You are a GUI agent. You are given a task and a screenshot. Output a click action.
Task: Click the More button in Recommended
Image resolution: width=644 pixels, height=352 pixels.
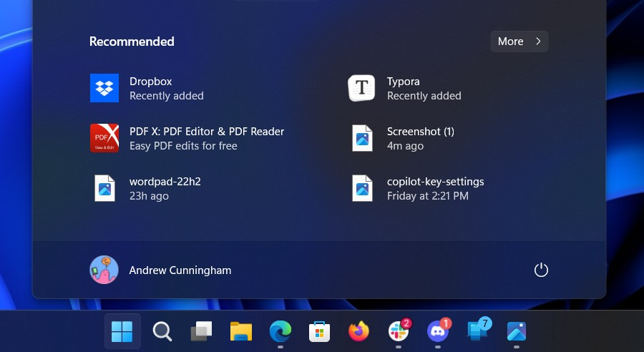[519, 41]
